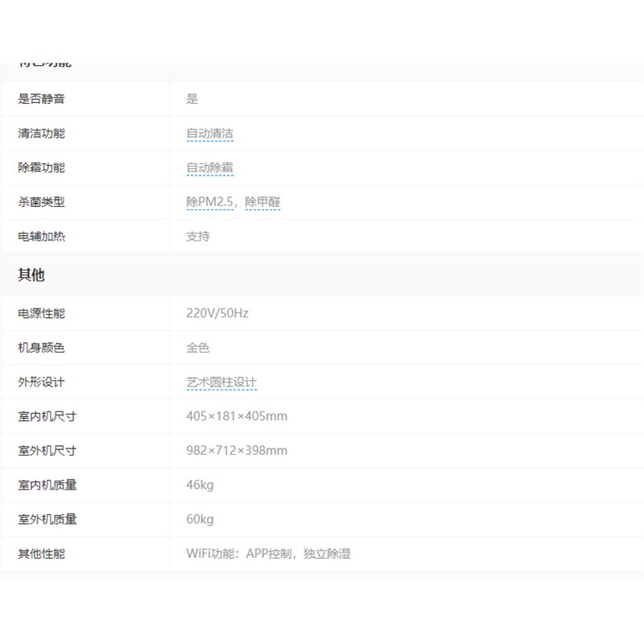This screenshot has height=644, width=644.
Task: Select the 支持 value for 电辅加热
Action: (x=198, y=237)
